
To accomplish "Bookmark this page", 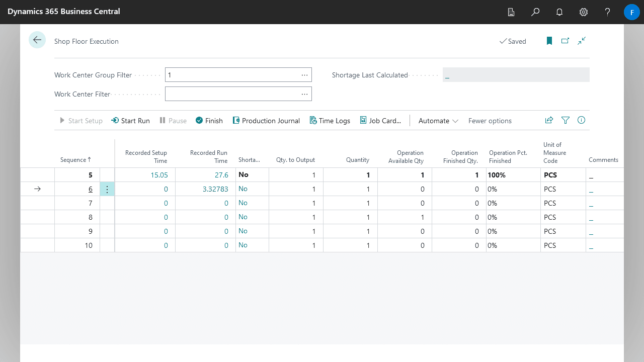I will pyautogui.click(x=549, y=41).
